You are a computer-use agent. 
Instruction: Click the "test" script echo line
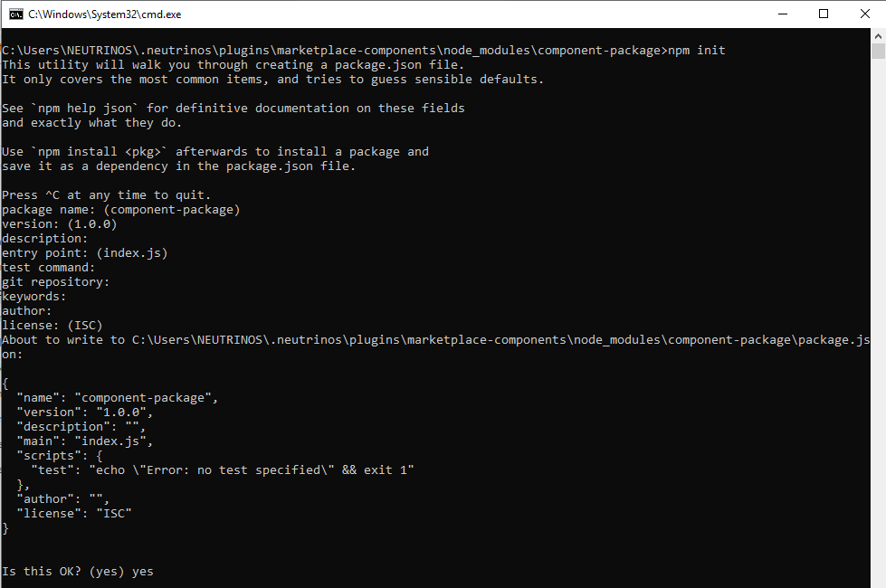coord(222,470)
